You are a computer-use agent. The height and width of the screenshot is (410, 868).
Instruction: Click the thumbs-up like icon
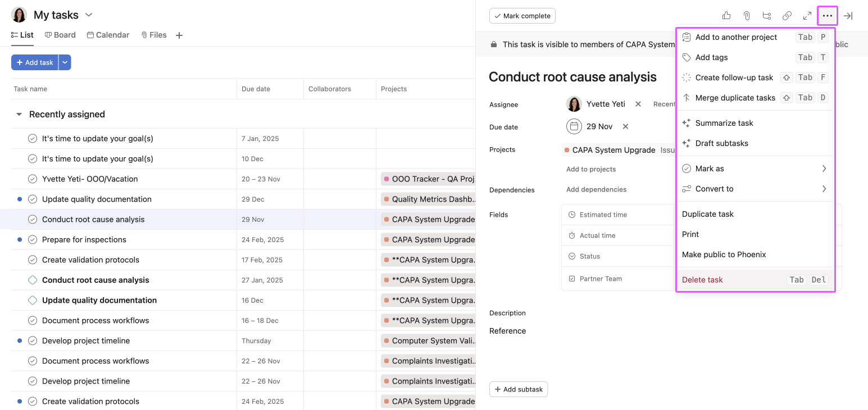(x=726, y=16)
